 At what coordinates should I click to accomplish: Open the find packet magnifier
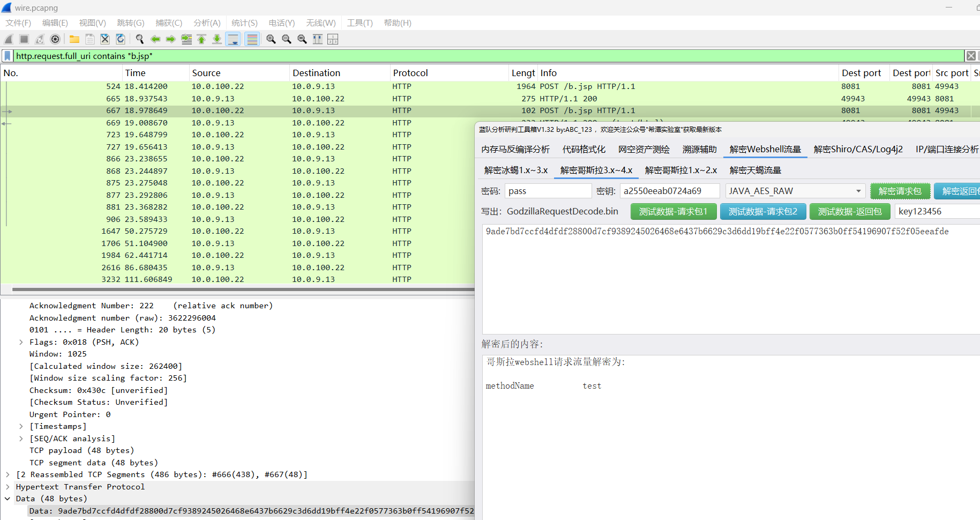pyautogui.click(x=140, y=39)
